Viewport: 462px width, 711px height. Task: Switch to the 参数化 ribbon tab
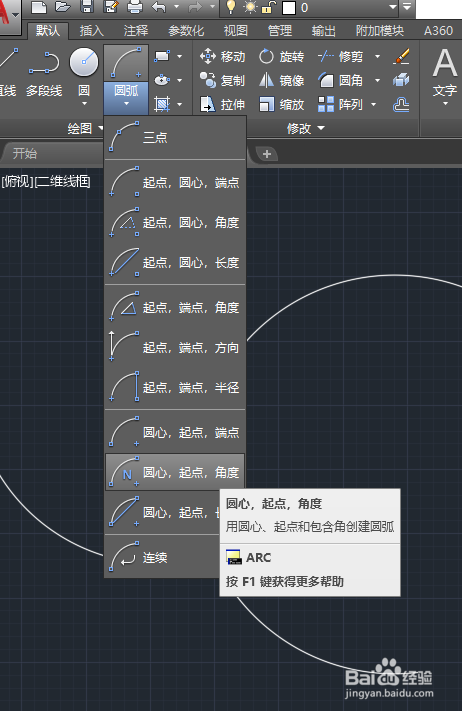click(x=186, y=30)
